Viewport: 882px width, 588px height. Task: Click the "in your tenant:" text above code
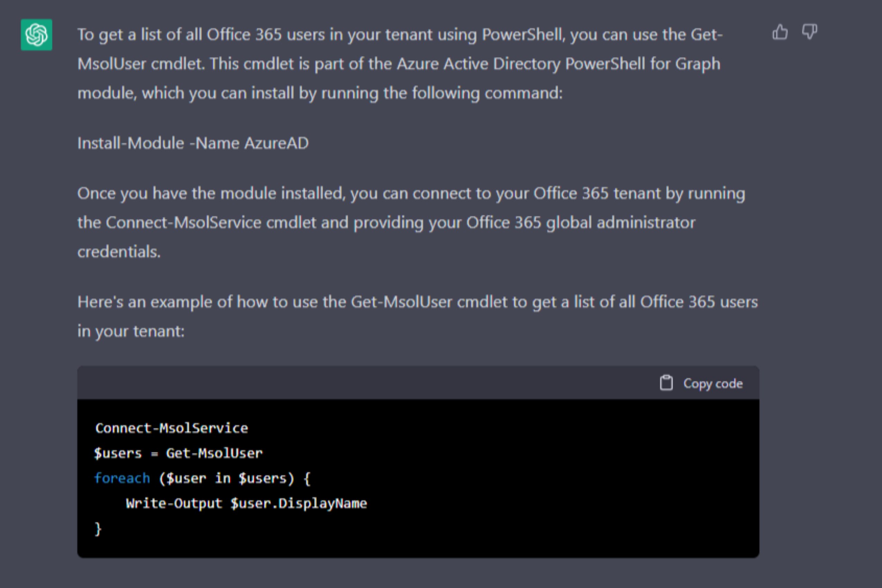point(131,331)
